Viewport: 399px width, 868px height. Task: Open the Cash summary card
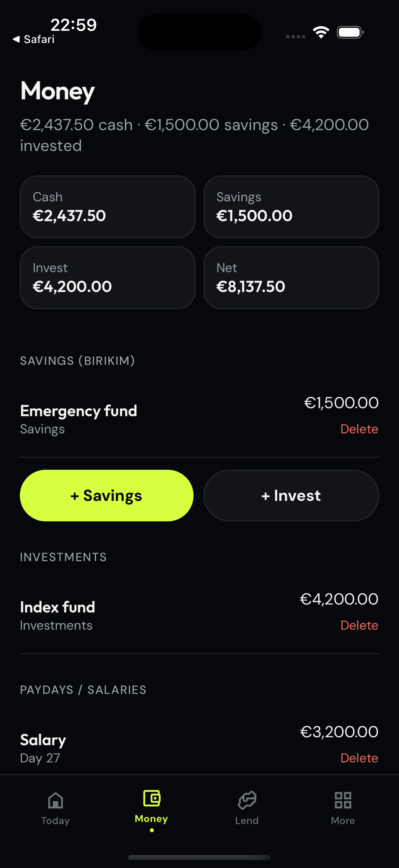108,207
